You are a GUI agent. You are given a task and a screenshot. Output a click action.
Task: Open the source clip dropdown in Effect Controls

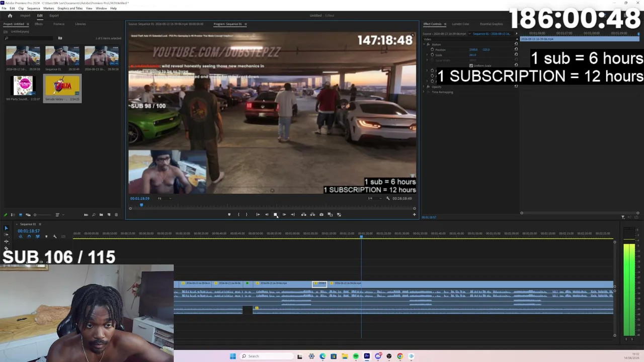[x=470, y=34]
